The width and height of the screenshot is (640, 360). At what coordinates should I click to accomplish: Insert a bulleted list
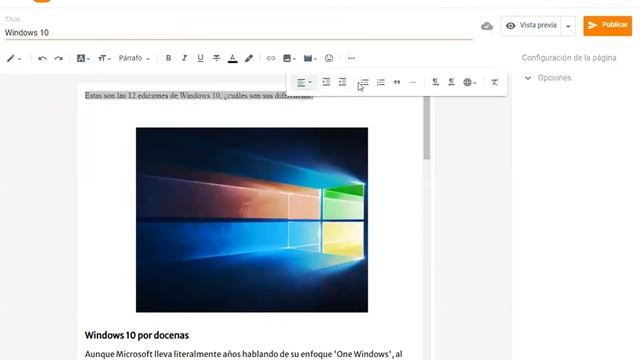(x=364, y=82)
